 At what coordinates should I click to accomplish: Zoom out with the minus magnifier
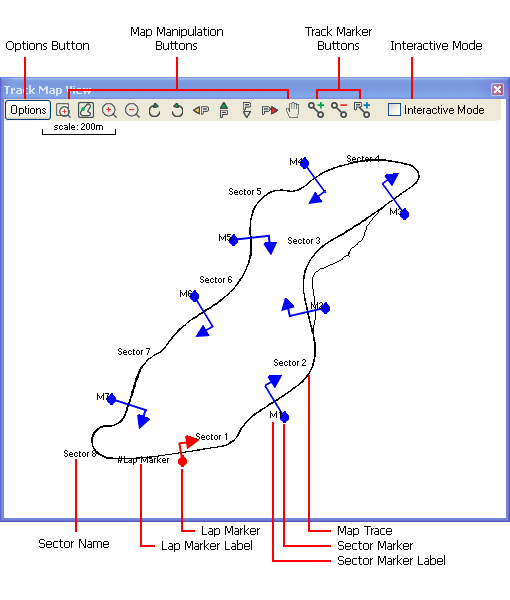tap(132, 111)
